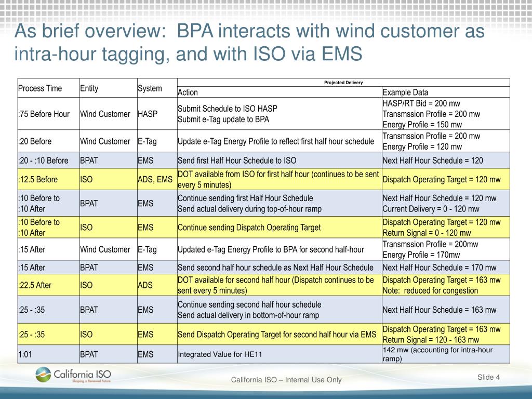Click the 'Slide 4' label
The height and width of the screenshot is (399, 532).
(x=488, y=377)
